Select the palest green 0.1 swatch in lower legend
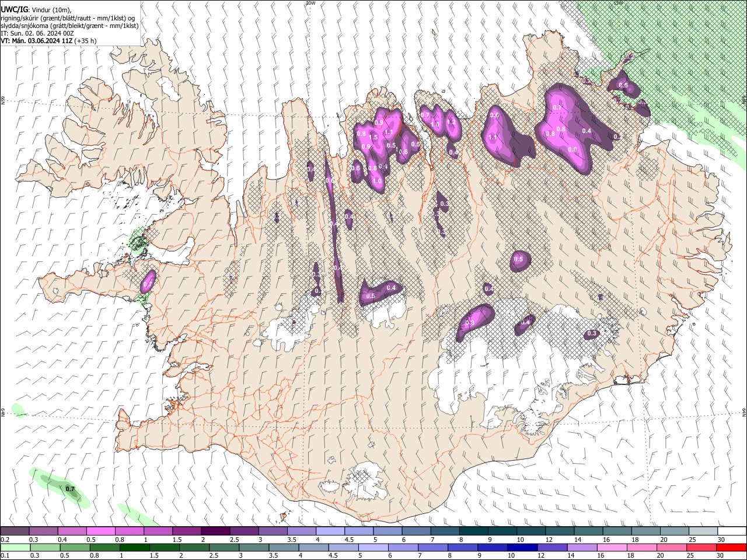Screen dimensions: 747x560 (15, 547)
